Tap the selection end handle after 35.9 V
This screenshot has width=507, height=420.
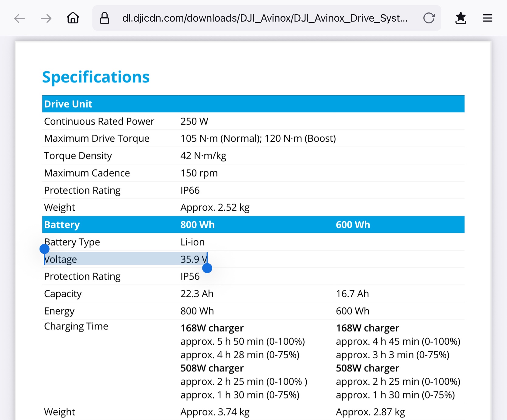pos(207,268)
